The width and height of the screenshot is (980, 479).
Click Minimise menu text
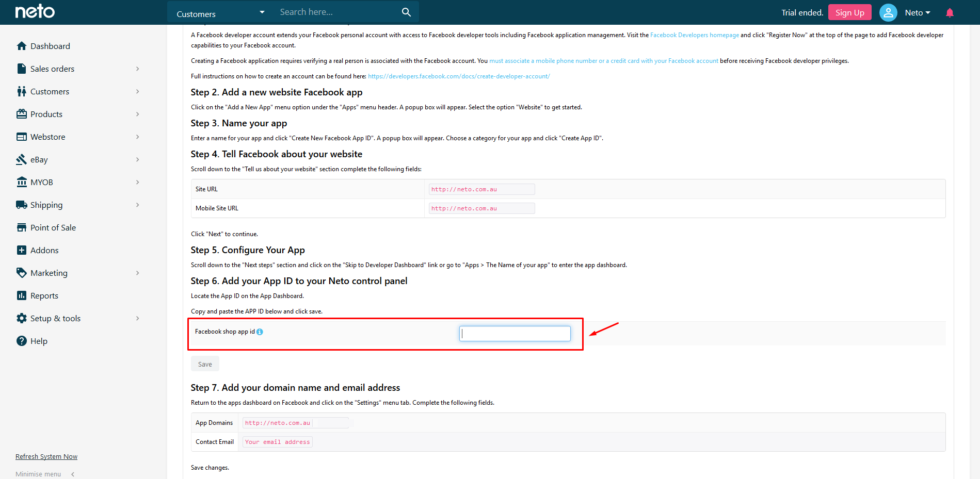[38, 474]
